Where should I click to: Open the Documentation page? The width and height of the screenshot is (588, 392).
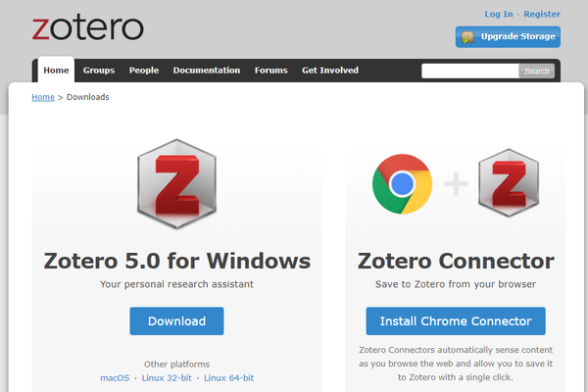207,71
